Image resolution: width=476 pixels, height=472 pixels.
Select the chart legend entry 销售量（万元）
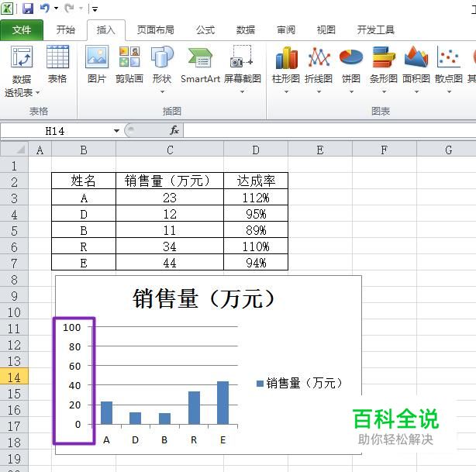tap(304, 384)
